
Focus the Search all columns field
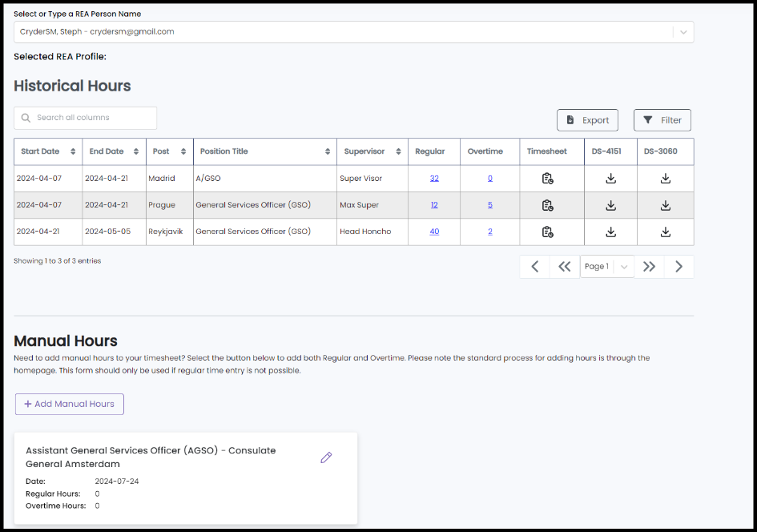[x=86, y=118]
